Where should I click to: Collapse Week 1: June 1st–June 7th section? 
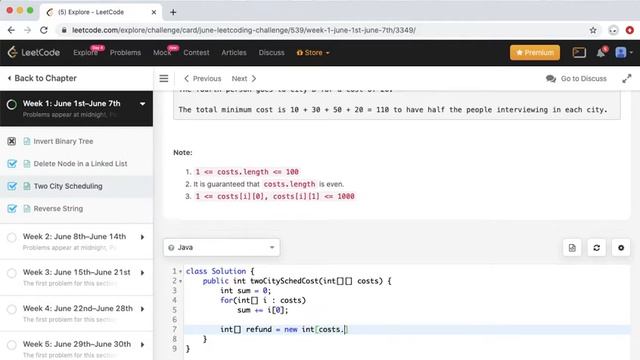(x=142, y=104)
